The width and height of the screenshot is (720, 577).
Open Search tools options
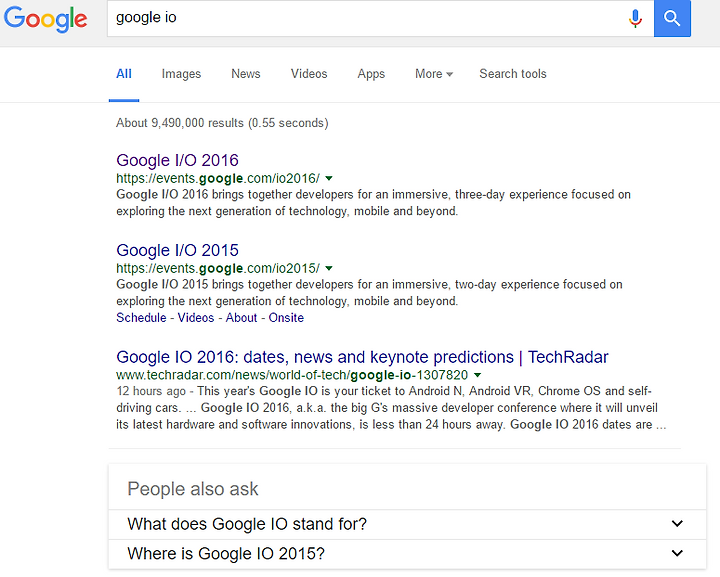[x=513, y=74]
